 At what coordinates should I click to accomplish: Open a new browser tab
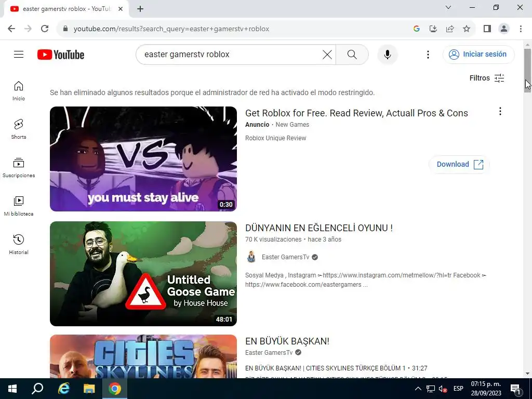click(x=140, y=9)
